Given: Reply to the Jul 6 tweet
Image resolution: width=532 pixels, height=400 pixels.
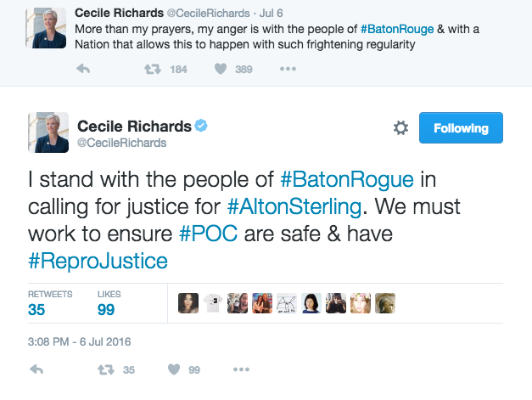Looking at the screenshot, I should tap(83, 69).
